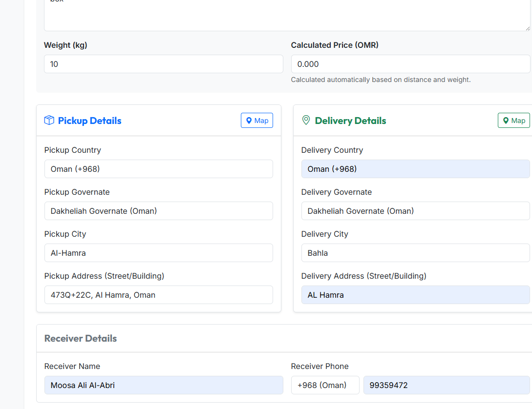Open the Map for Pickup Details
532x409 pixels.
[x=256, y=121]
